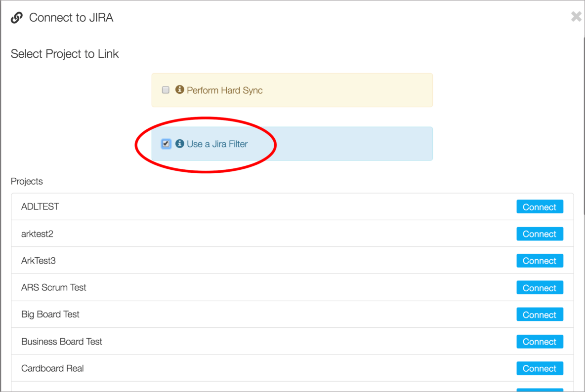Enable the Perform Hard Sync checkbox
Image resolution: width=585 pixels, height=392 pixels.
[x=166, y=90]
